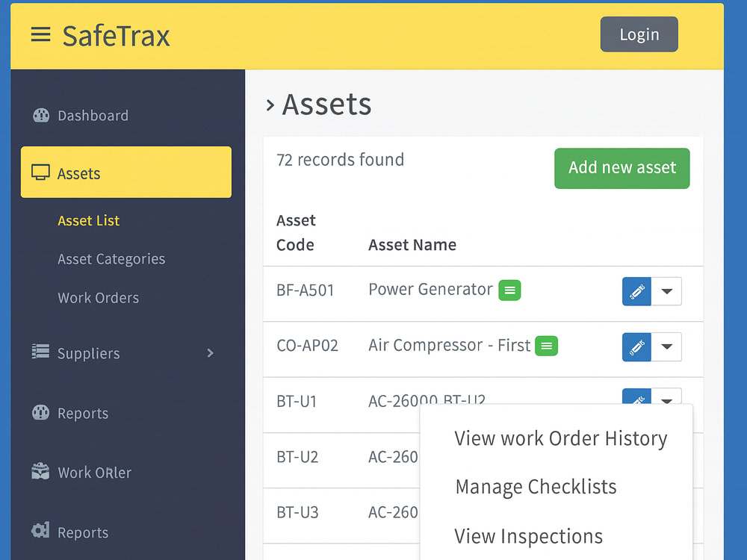747x560 pixels.
Task: Choose View Inspections from dropdown menu
Action: pos(528,537)
